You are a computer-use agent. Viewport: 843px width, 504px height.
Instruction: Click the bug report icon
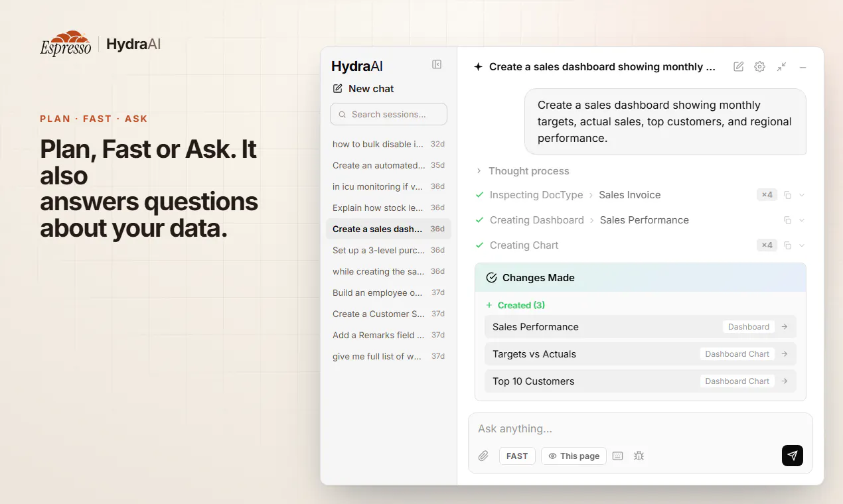click(639, 456)
